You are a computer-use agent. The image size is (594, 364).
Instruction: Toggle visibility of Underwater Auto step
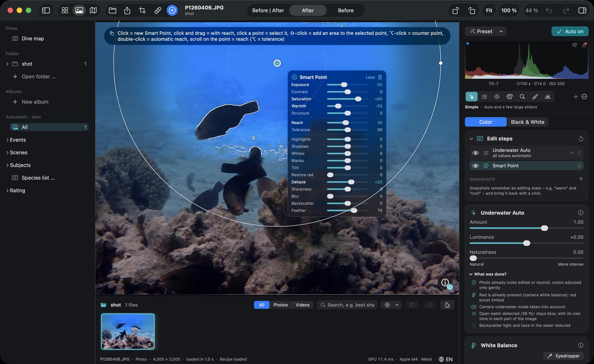475,153
